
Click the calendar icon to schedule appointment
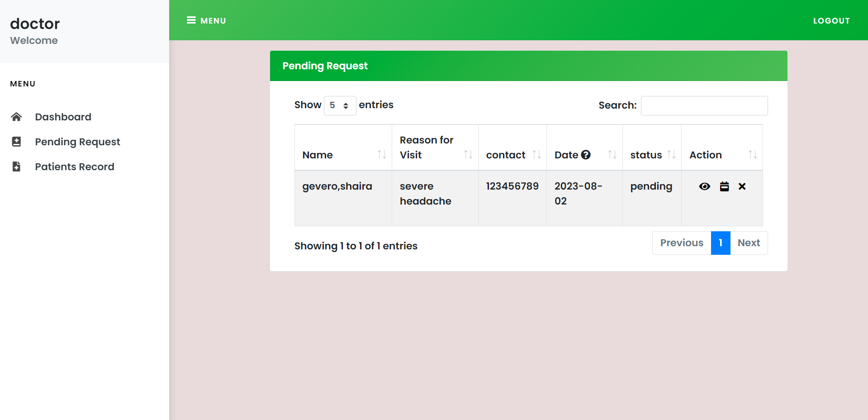(x=724, y=186)
